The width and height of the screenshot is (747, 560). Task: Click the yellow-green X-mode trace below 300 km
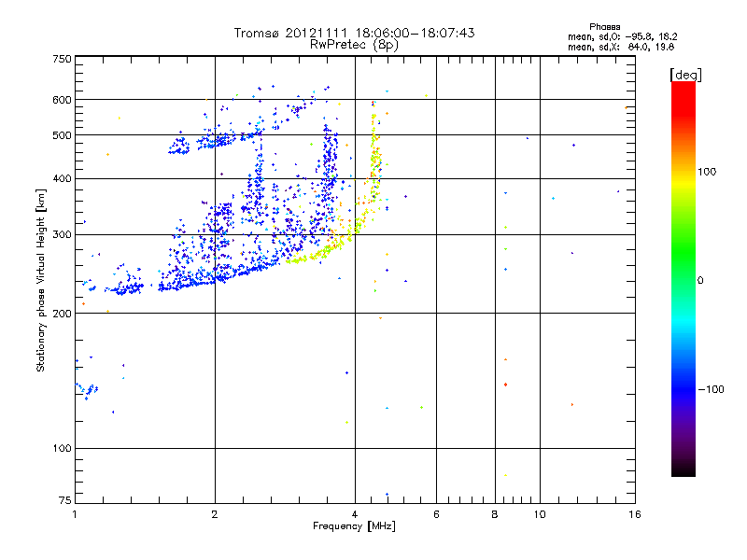coord(317,255)
